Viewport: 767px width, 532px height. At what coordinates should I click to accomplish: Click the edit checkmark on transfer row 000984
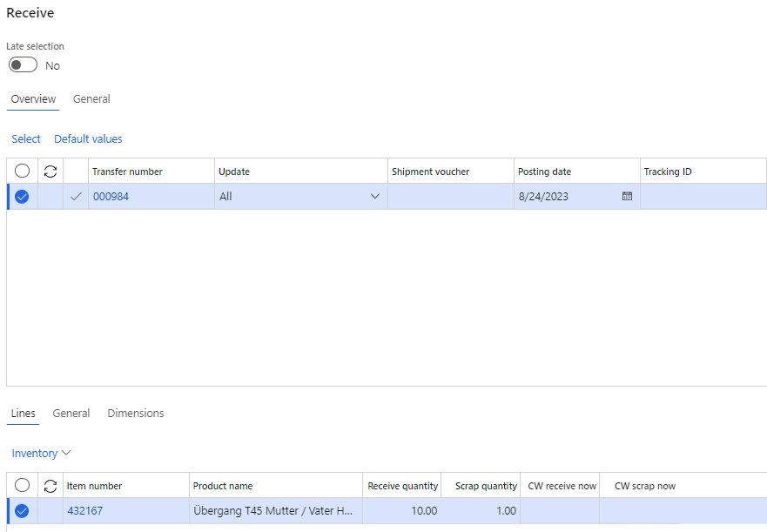pyautogui.click(x=76, y=196)
